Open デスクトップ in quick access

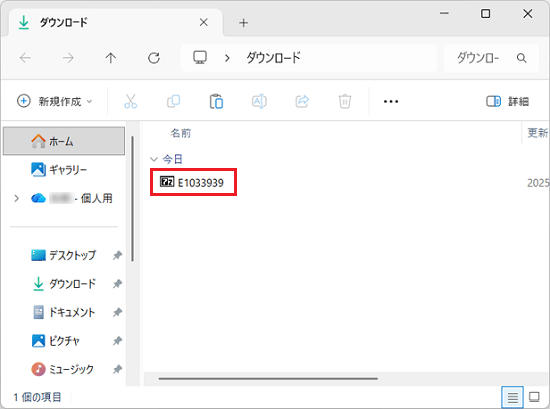click(x=64, y=255)
